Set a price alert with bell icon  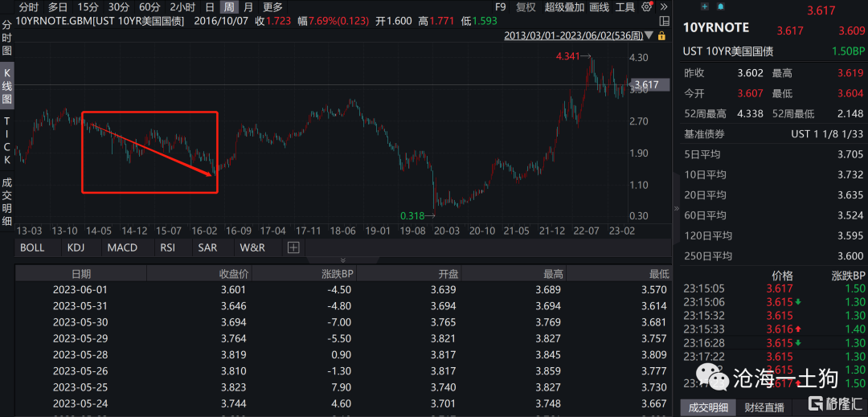(x=720, y=6)
